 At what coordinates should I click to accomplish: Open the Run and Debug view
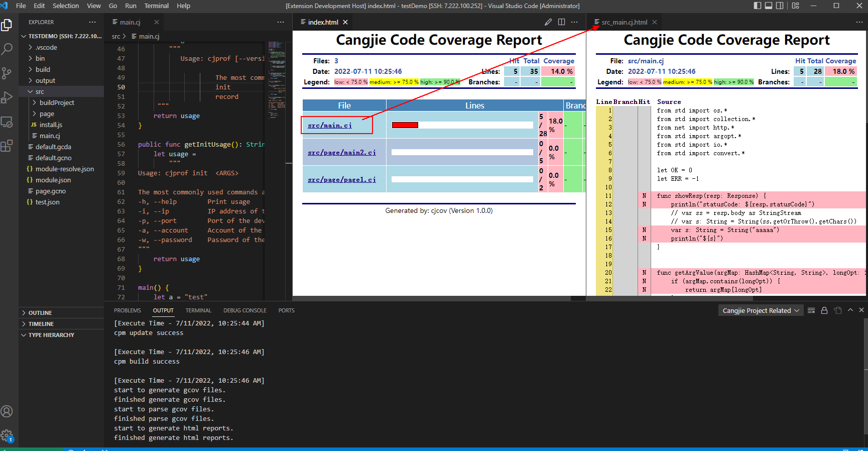(7, 97)
